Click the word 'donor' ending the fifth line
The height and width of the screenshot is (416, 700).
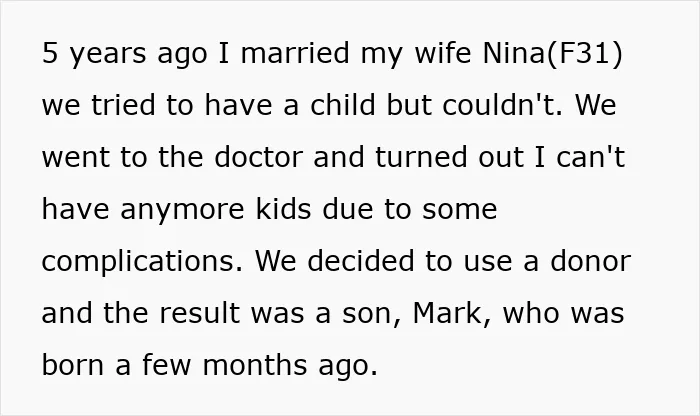click(x=590, y=261)
